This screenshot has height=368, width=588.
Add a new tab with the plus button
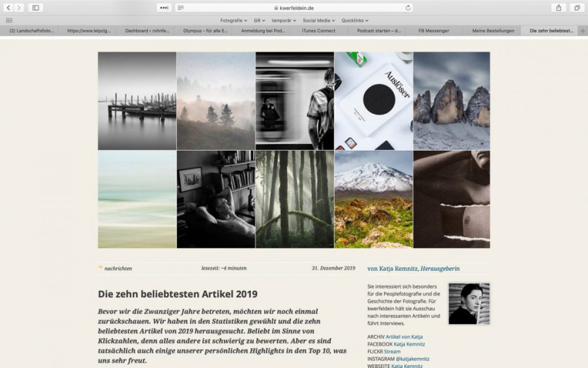point(583,31)
